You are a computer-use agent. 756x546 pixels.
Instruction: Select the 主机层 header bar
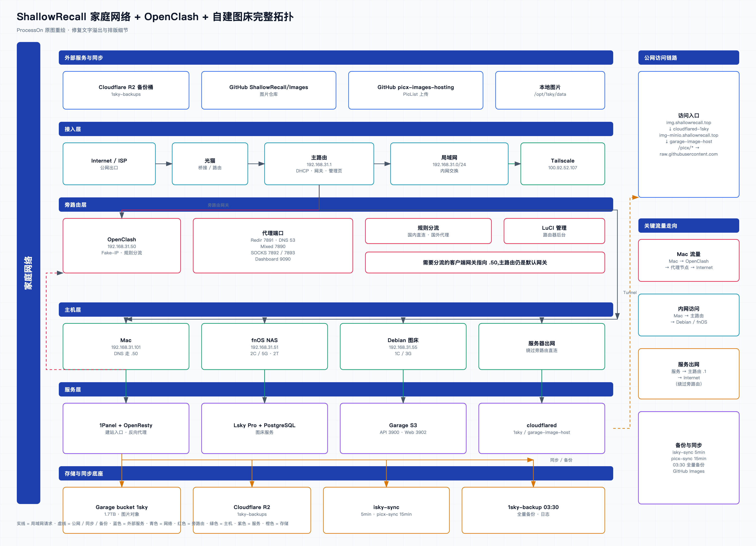[x=336, y=309]
